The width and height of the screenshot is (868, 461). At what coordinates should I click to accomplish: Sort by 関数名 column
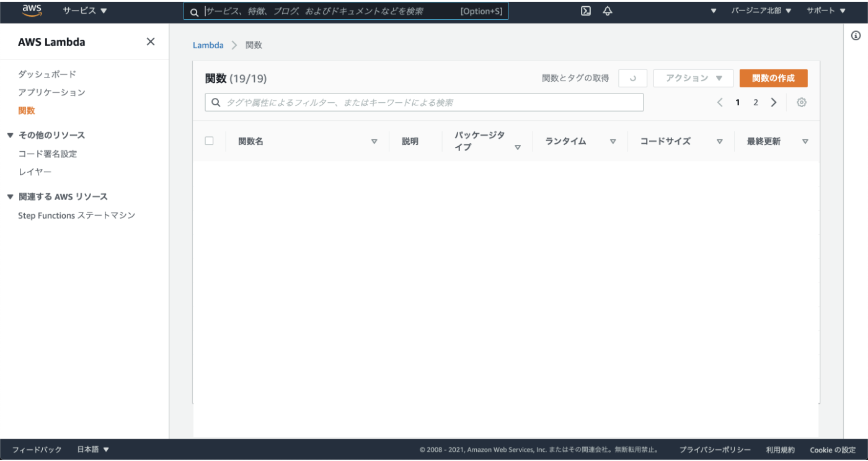coord(374,141)
